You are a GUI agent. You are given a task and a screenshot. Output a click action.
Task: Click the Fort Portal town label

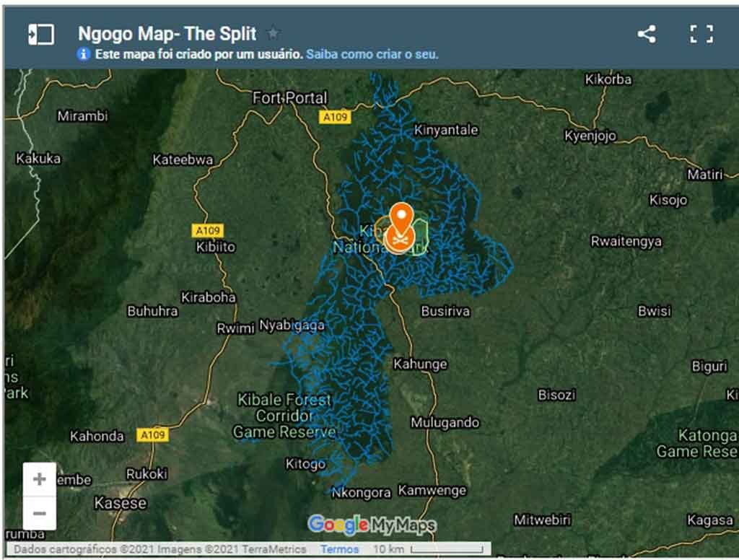[x=289, y=97]
